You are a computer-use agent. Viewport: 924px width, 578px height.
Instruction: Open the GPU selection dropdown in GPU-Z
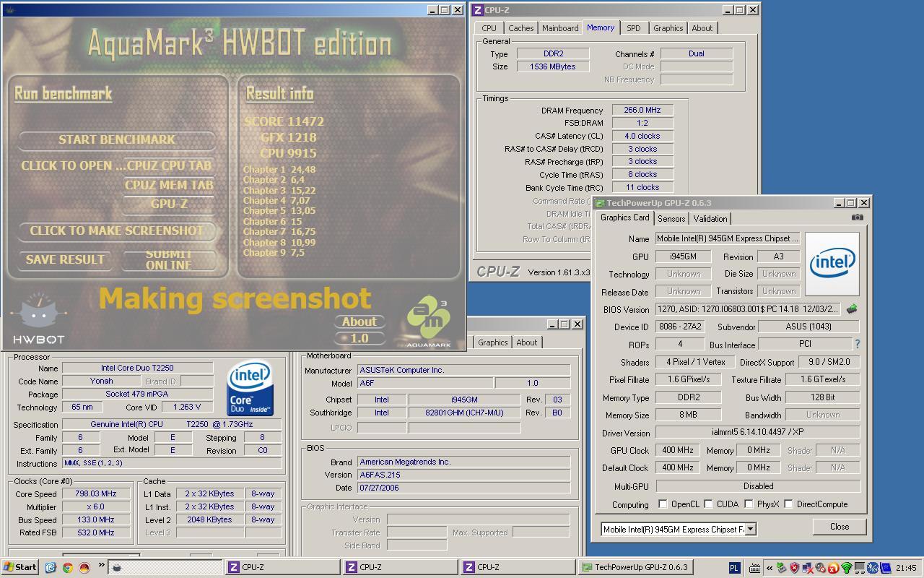pyautogui.click(x=750, y=530)
